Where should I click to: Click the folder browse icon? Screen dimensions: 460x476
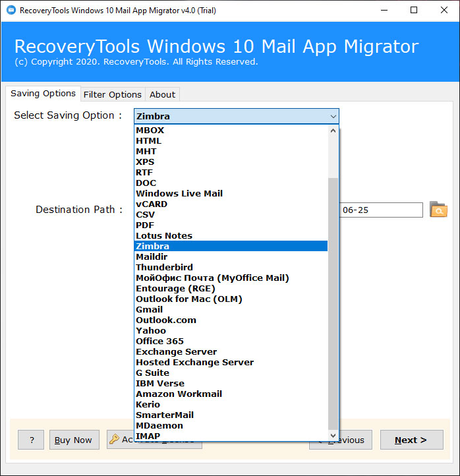pos(438,210)
